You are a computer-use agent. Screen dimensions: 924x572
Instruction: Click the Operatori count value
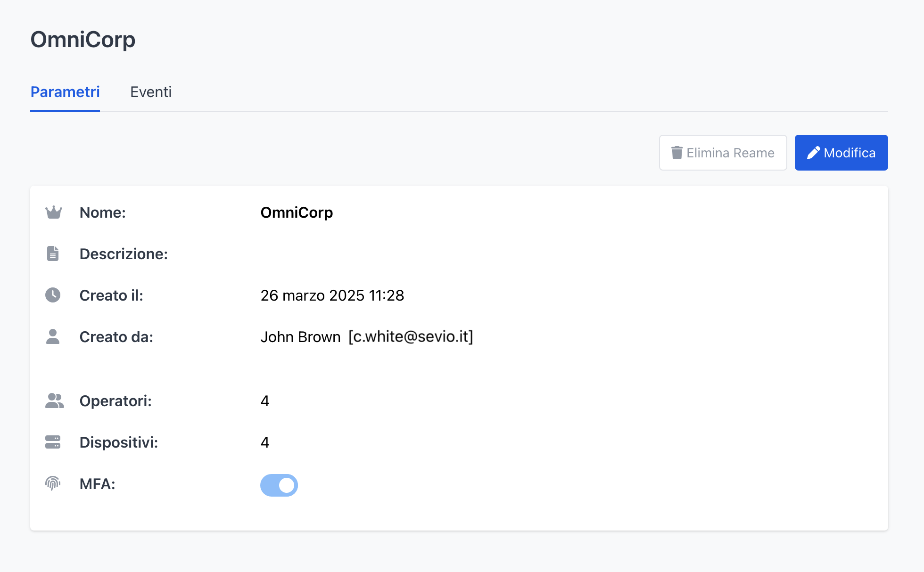(265, 401)
